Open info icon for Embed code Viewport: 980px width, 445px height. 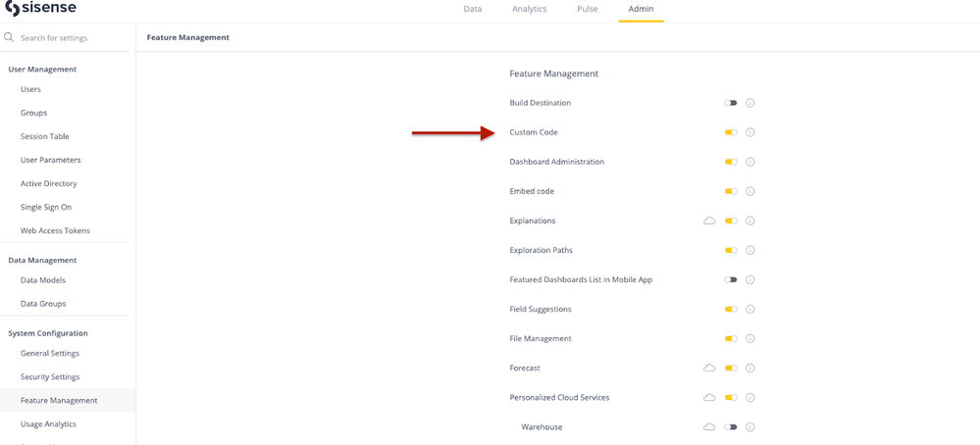coord(750,191)
